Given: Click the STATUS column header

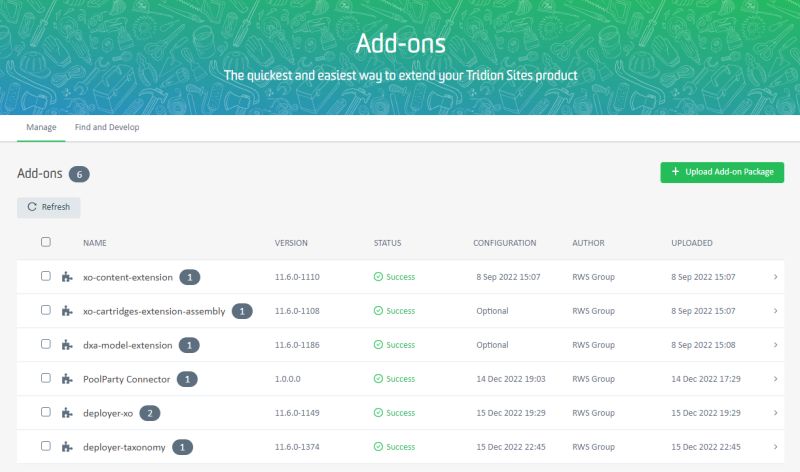Looking at the screenshot, I should [x=388, y=243].
